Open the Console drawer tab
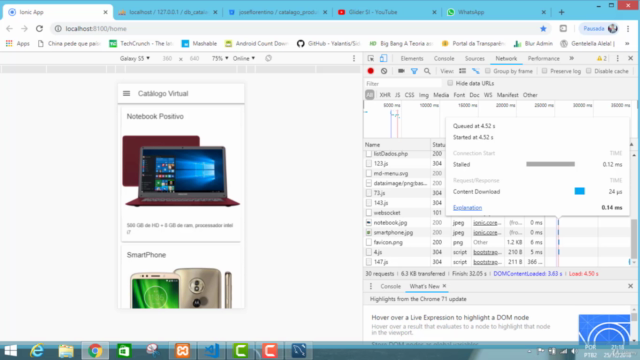The height and width of the screenshot is (360, 640). tap(390, 286)
